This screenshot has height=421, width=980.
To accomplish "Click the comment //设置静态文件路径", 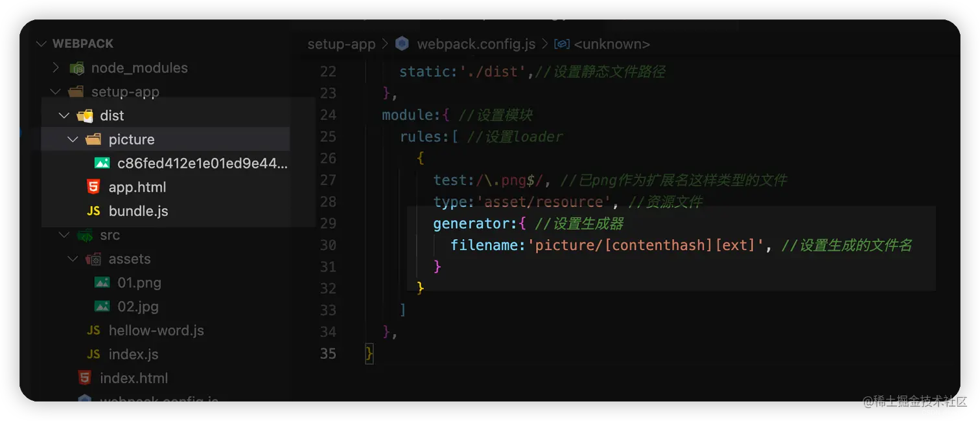I will 600,71.
